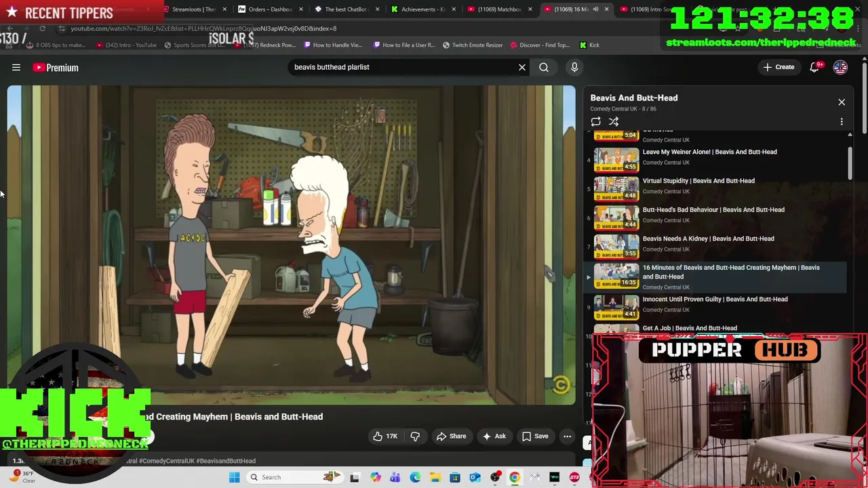Switch to The best ChatBot tab
The image size is (868, 488).
tap(346, 9)
